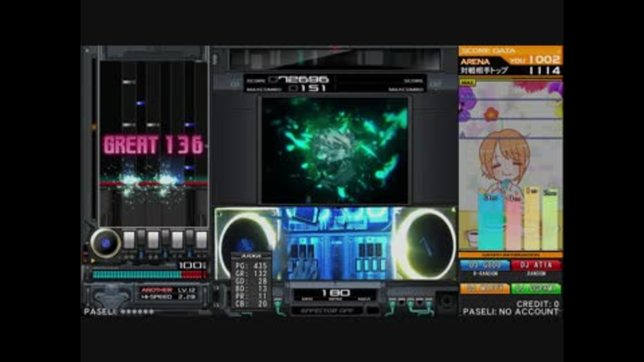Click the light green score graph bar
Screen dimensions: 644x362
(x=550, y=221)
